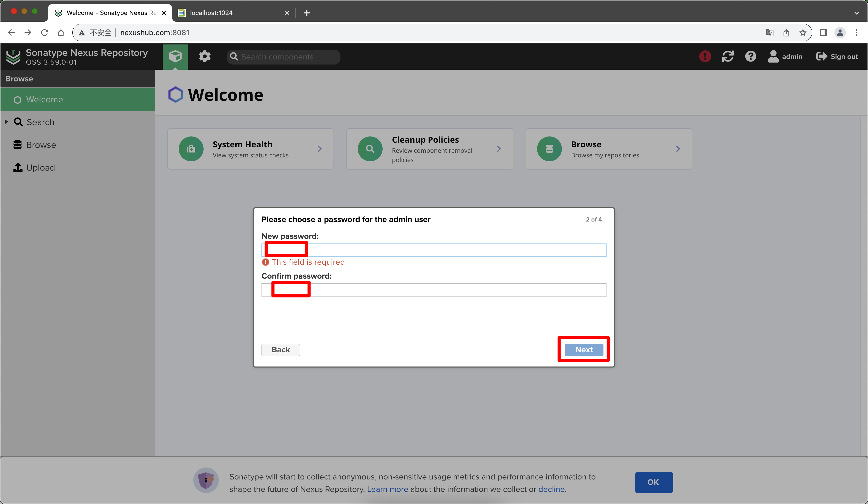The width and height of the screenshot is (868, 504).
Task: Select Welcome in the sidebar
Action: click(78, 99)
